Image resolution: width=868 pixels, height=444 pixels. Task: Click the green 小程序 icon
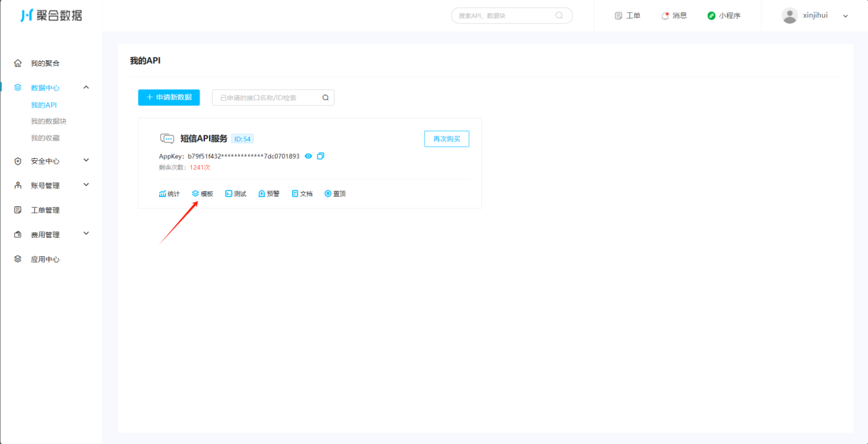click(x=712, y=16)
